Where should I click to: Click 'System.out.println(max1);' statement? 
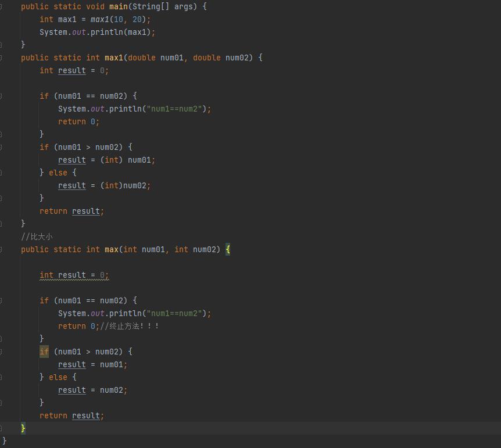point(97,33)
